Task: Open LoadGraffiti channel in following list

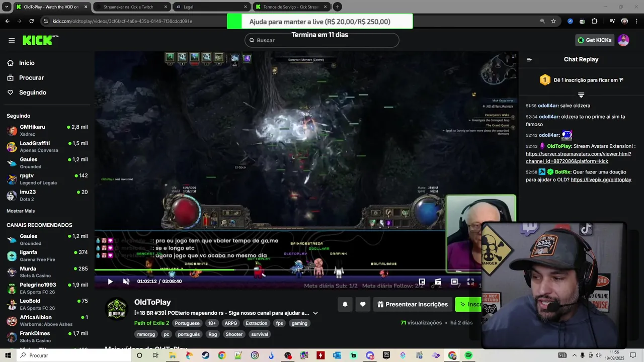Action: coord(47,147)
